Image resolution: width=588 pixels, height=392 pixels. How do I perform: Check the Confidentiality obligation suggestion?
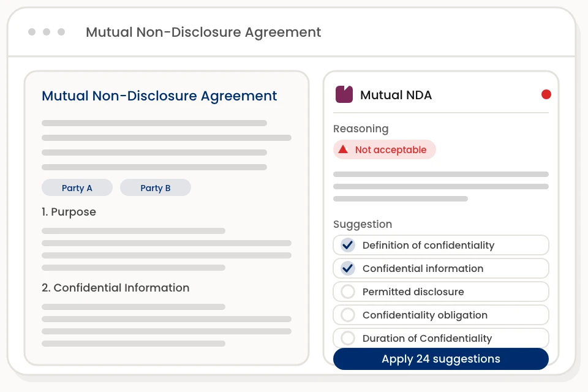coord(348,315)
